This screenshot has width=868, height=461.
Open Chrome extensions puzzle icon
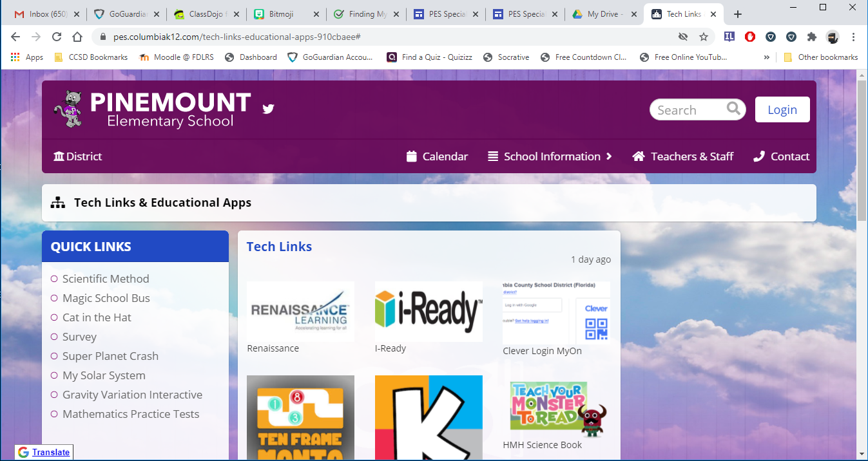pos(811,37)
